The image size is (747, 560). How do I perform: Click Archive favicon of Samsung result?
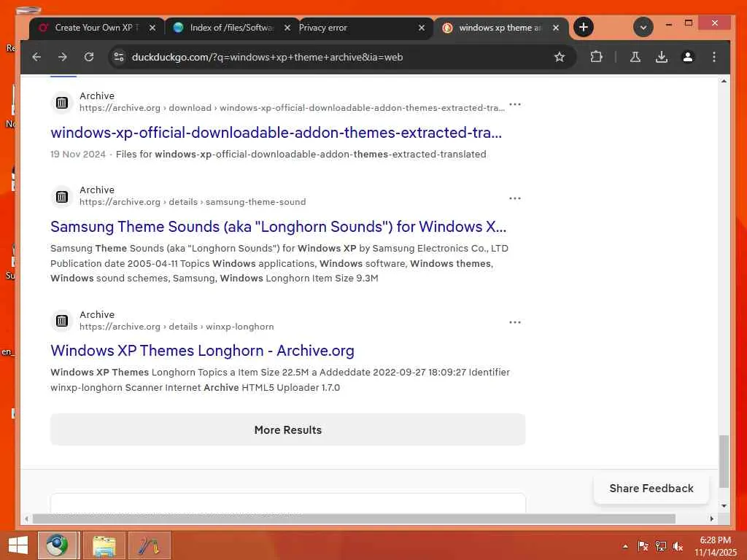62,196
